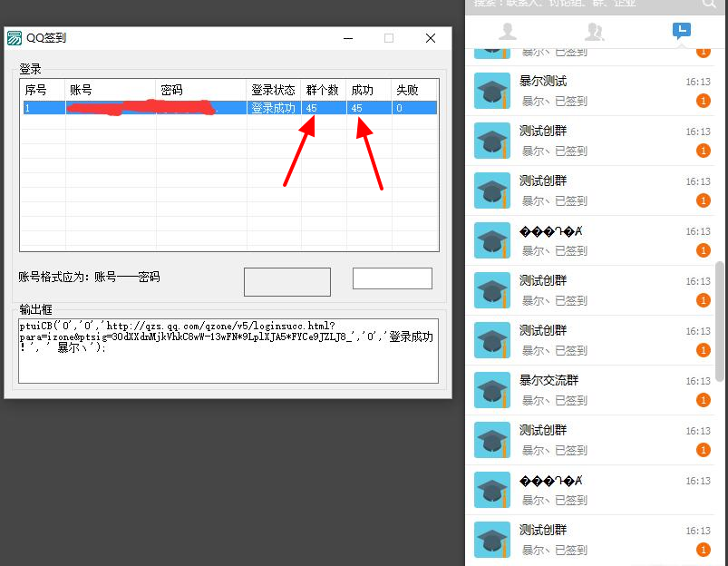Click the 群个数 column header
728x566 pixels.
324,90
